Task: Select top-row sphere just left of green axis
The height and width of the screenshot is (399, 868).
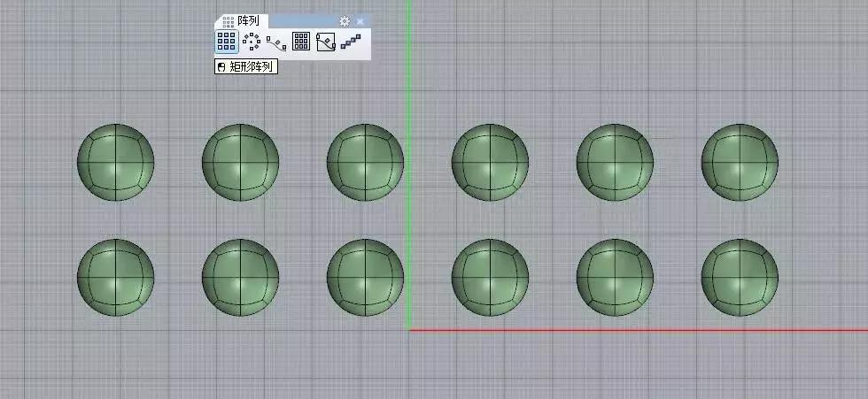Action: 365,162
